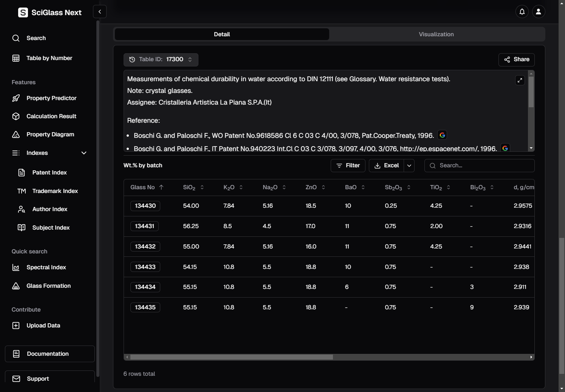Open the Table ID 17300 selector

[161, 59]
